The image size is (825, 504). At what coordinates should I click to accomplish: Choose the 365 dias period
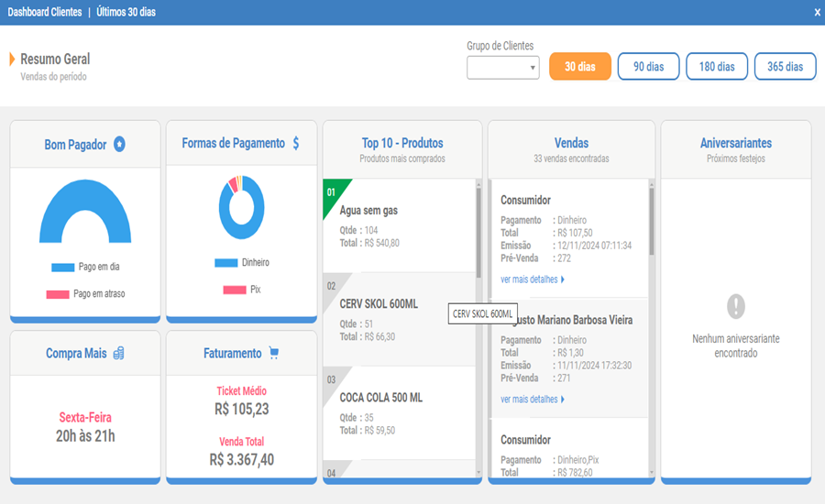[x=785, y=67]
